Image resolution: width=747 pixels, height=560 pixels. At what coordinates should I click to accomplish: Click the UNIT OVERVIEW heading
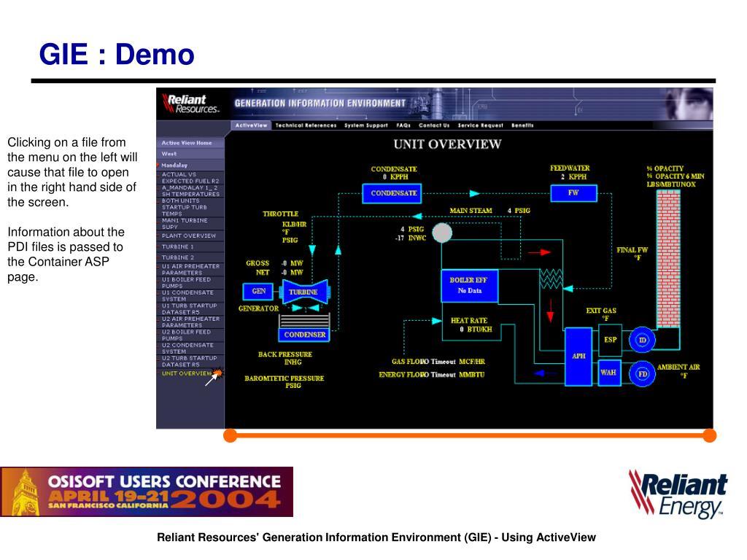coord(447,144)
